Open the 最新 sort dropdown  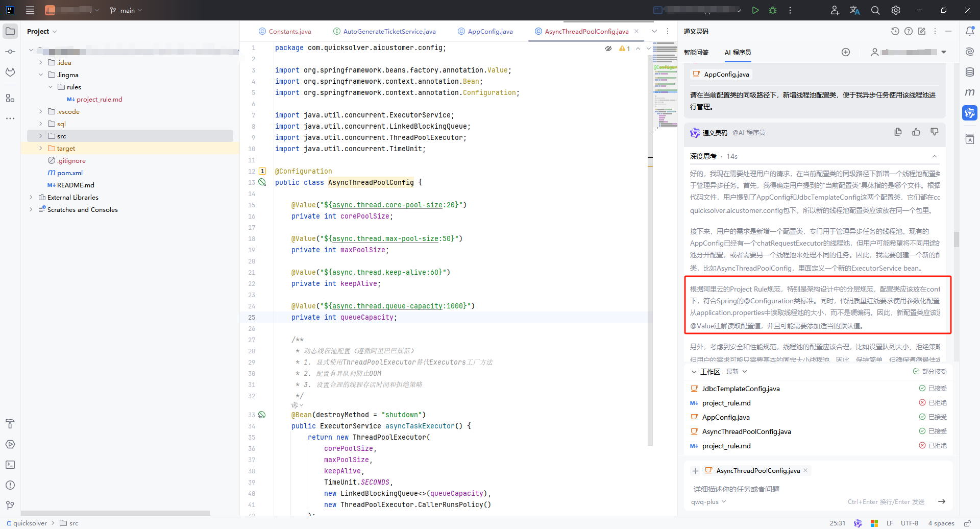point(737,372)
